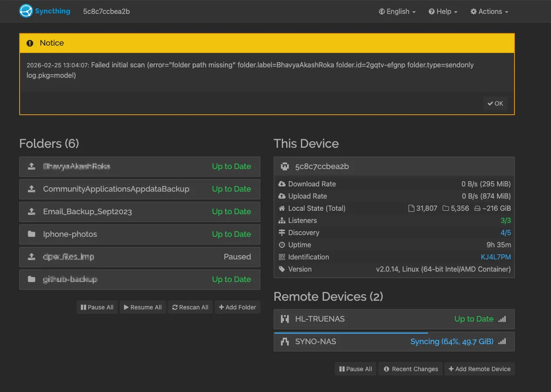Click the Syncthing logo icon
This screenshot has height=392, width=551.
26,11
